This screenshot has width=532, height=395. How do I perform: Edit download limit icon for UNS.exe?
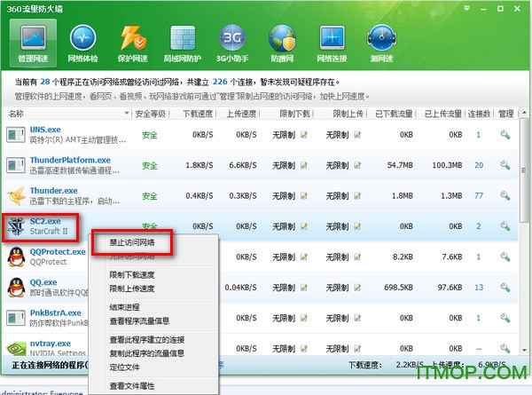tap(304, 135)
